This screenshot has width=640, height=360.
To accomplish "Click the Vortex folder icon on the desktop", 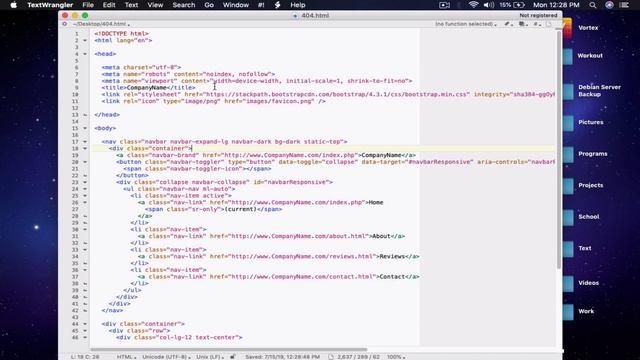I will point(567,28).
